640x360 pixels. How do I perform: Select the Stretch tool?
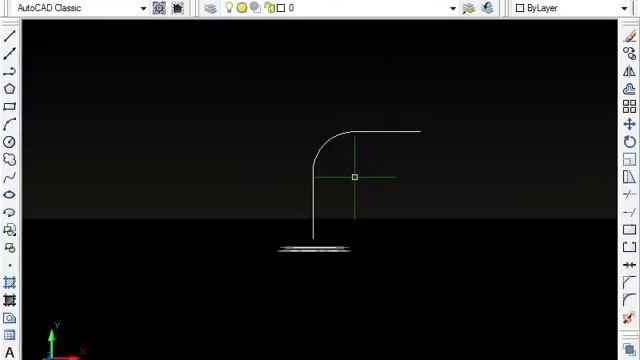coord(629,177)
